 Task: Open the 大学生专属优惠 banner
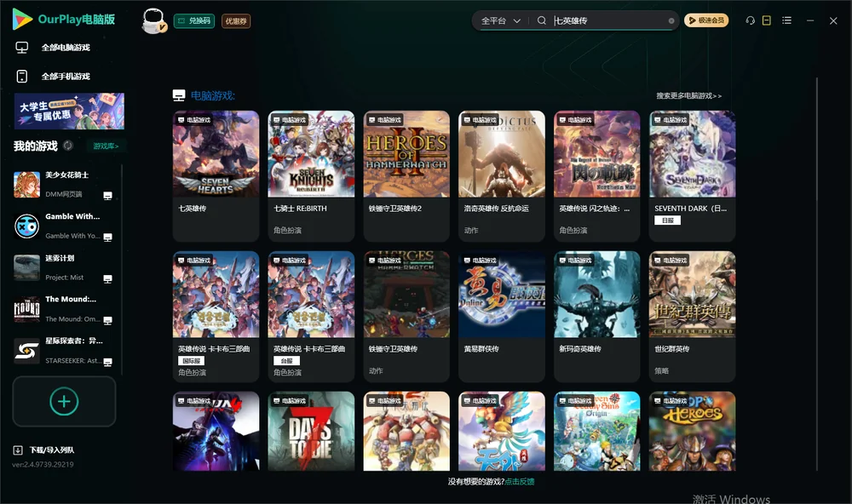(x=69, y=111)
